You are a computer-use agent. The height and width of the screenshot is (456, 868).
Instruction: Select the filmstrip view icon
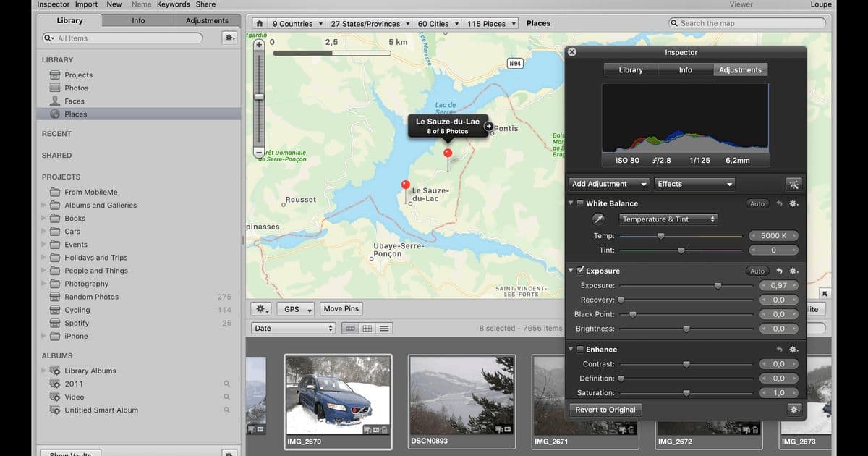(349, 327)
